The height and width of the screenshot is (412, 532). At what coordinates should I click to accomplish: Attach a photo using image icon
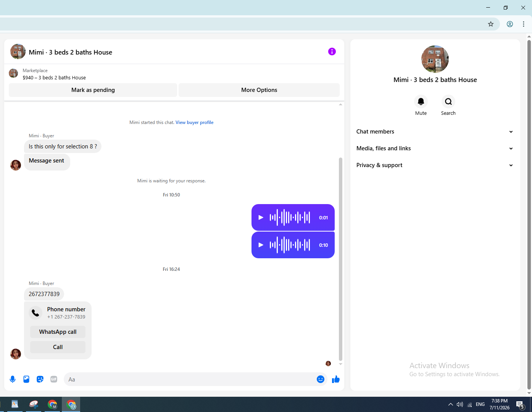[26, 379]
